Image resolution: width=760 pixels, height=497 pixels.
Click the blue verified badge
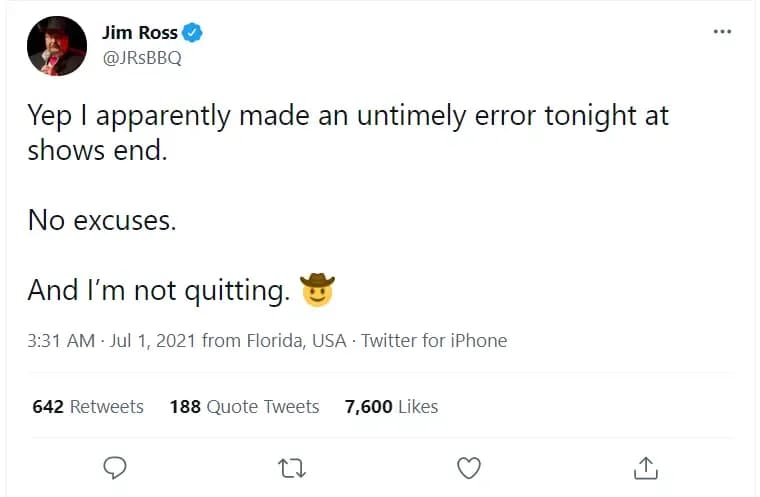[x=194, y=33]
